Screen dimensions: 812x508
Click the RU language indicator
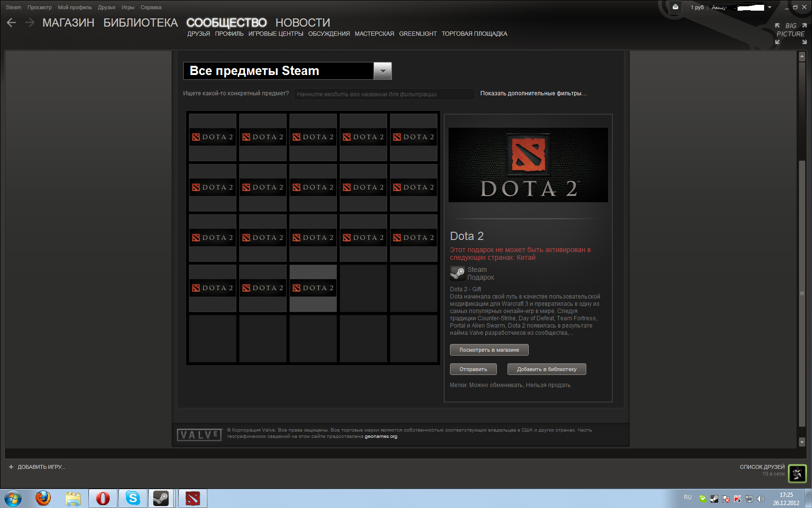688,497
